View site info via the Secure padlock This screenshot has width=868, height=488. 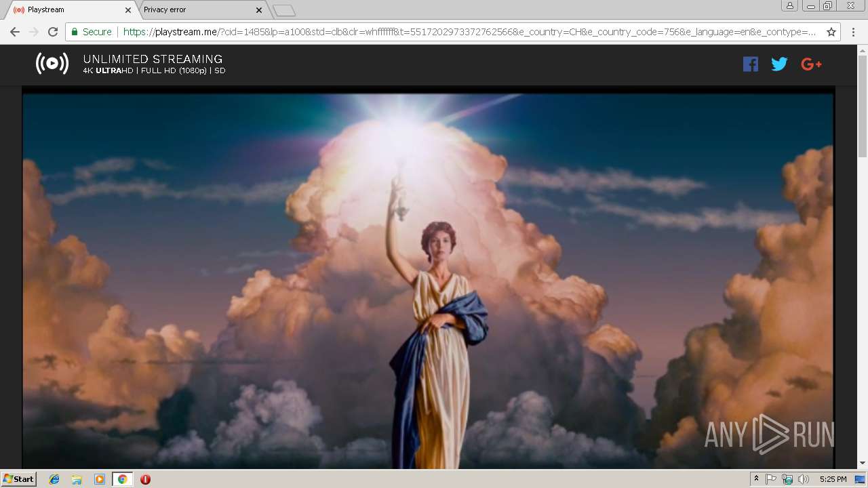pos(92,32)
